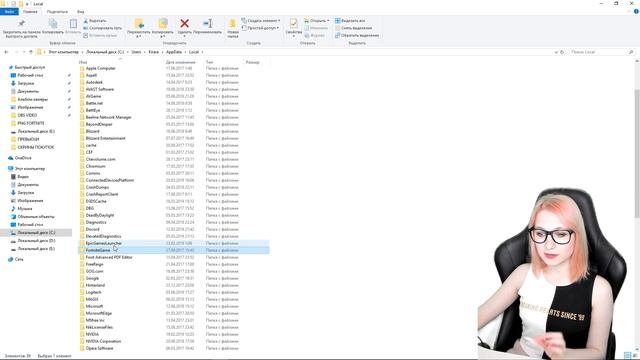Open address bar history dropdown arrow
640x360 pixels.
pos(556,52)
